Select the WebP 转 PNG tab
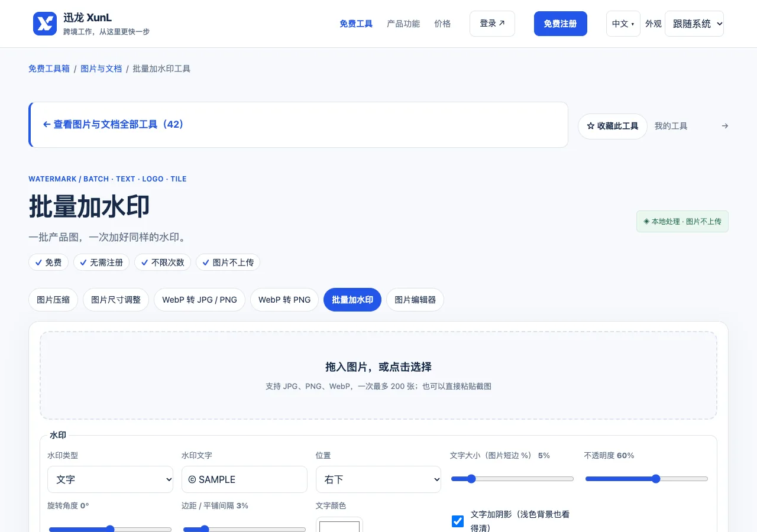Screen dimensions: 757x532 pyautogui.click(x=284, y=300)
